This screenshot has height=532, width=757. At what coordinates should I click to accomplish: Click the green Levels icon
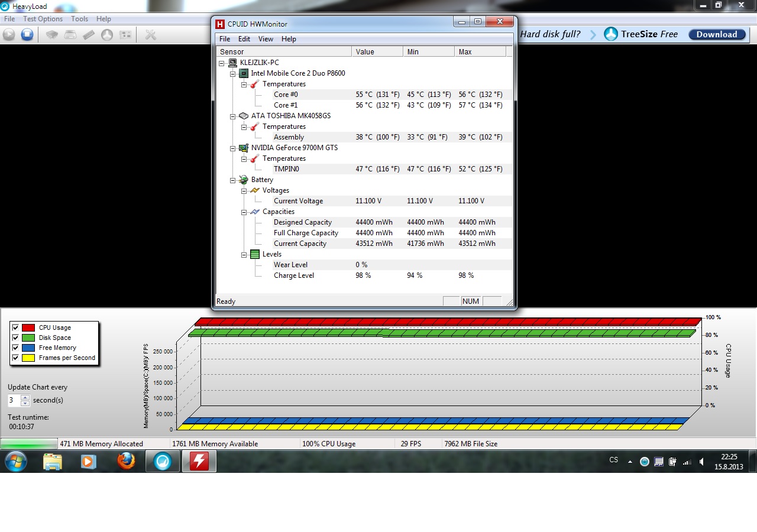[x=255, y=254]
